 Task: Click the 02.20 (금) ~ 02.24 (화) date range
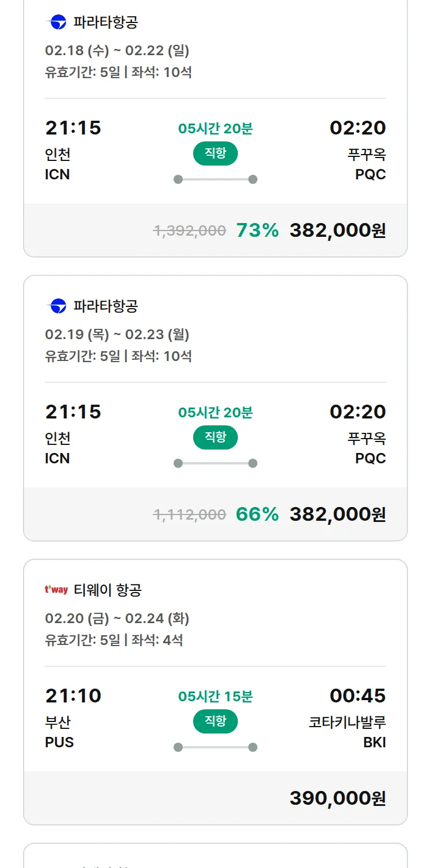tap(117, 619)
